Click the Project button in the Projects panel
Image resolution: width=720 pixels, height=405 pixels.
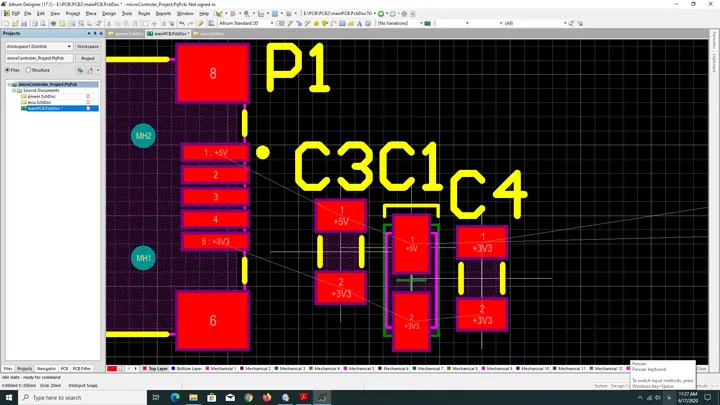(x=88, y=58)
